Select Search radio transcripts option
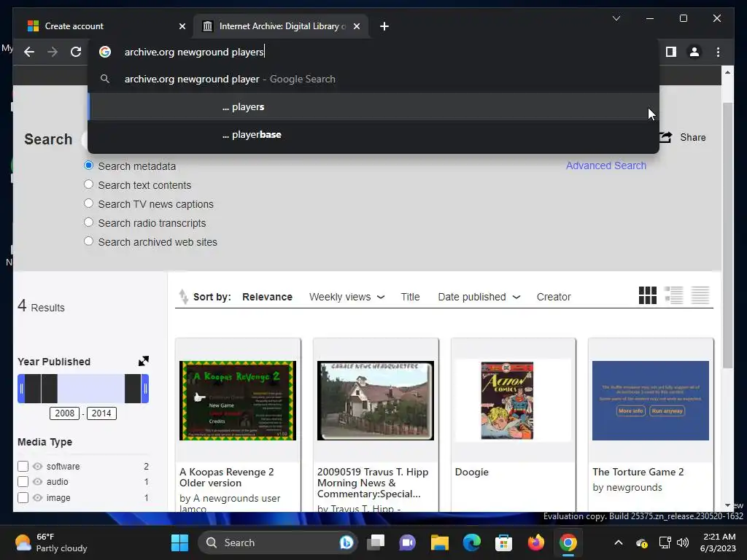Screen dimensions: 747x560 point(88,222)
